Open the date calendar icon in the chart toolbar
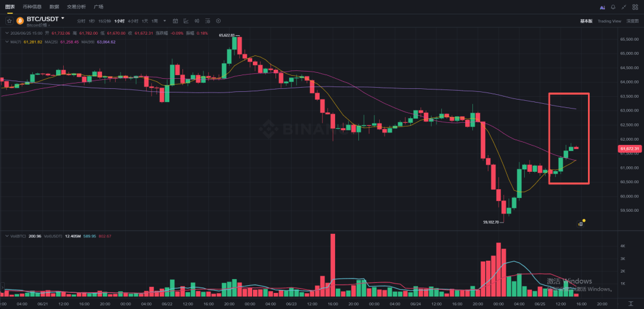The width and height of the screenshot is (644, 309). point(175,21)
